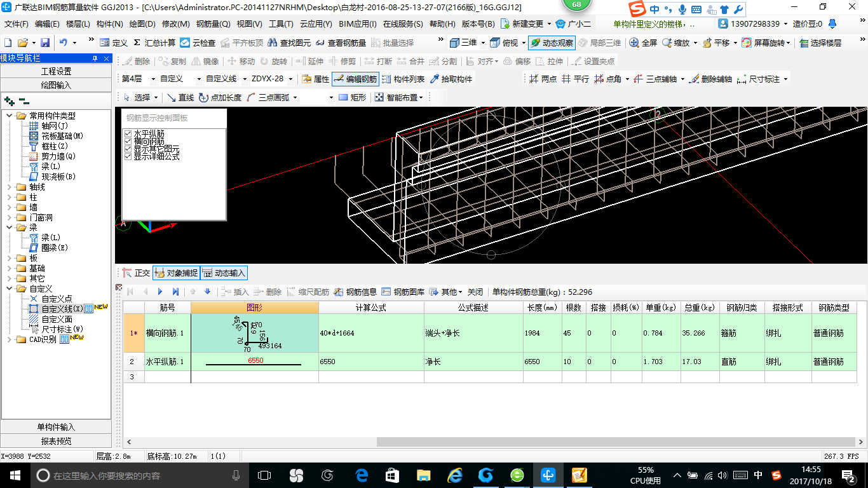
Task: Open 钢筋量(Q) menu
Action: (213, 24)
